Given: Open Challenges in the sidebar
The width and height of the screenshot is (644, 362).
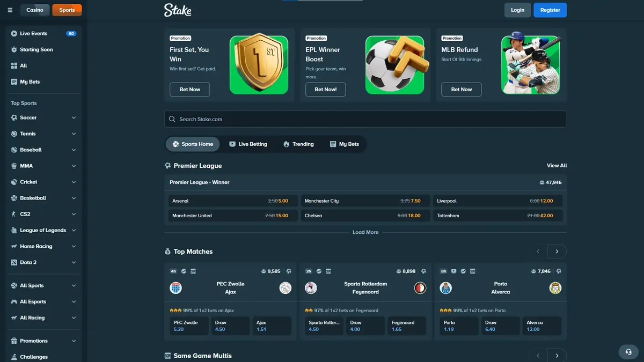Looking at the screenshot, I should coord(44,357).
